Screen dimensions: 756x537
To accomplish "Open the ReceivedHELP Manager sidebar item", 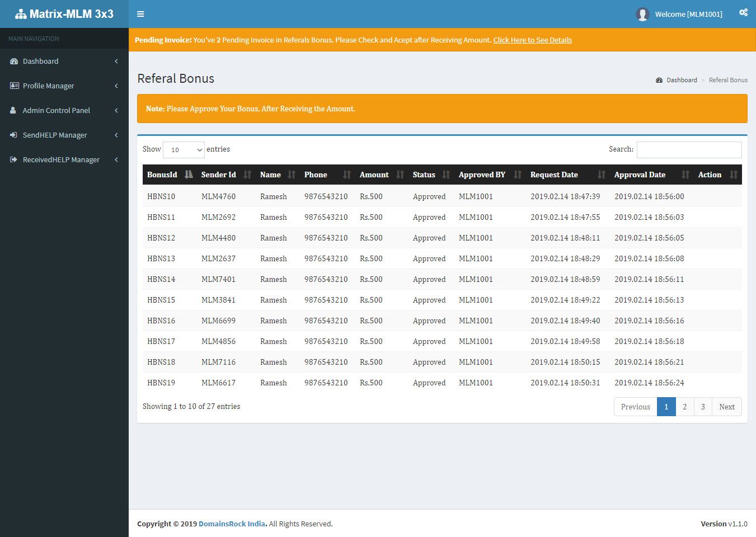I will [64, 159].
